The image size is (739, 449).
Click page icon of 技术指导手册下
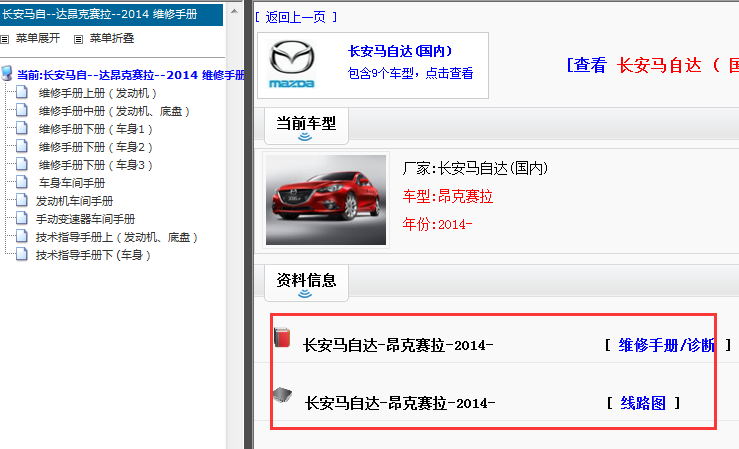click(22, 253)
